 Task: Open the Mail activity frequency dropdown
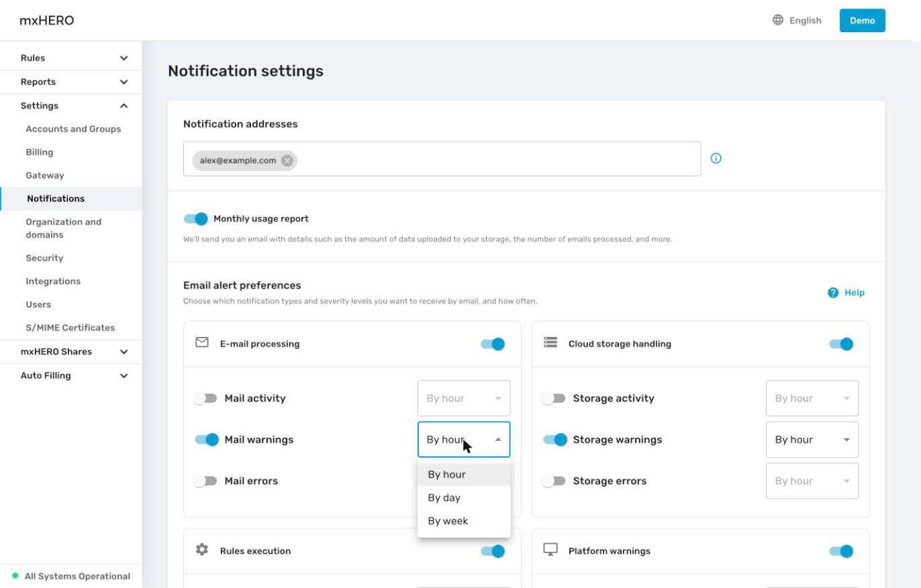[x=464, y=399]
